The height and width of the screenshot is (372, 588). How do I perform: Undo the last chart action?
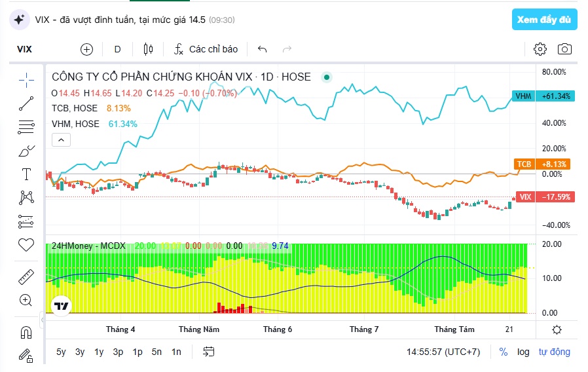tap(262, 49)
